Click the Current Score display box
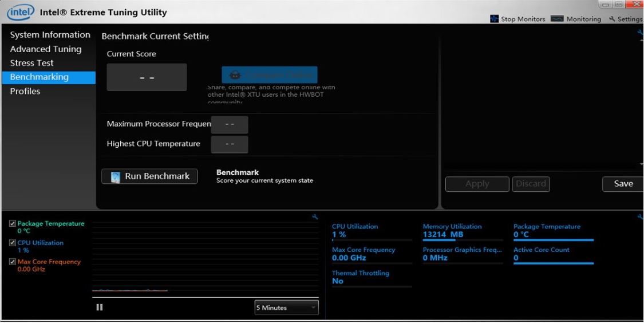Viewport: 644px width, 323px height. (x=147, y=77)
